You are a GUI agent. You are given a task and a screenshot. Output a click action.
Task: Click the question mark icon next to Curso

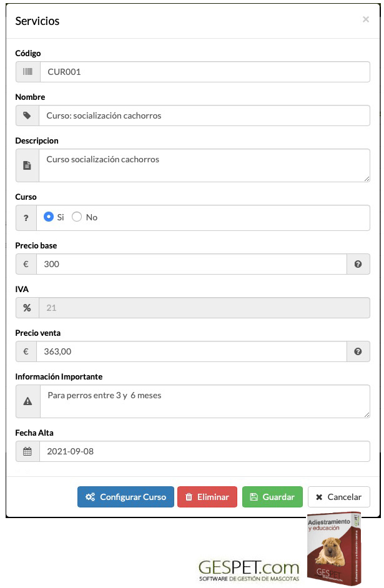[27, 217]
